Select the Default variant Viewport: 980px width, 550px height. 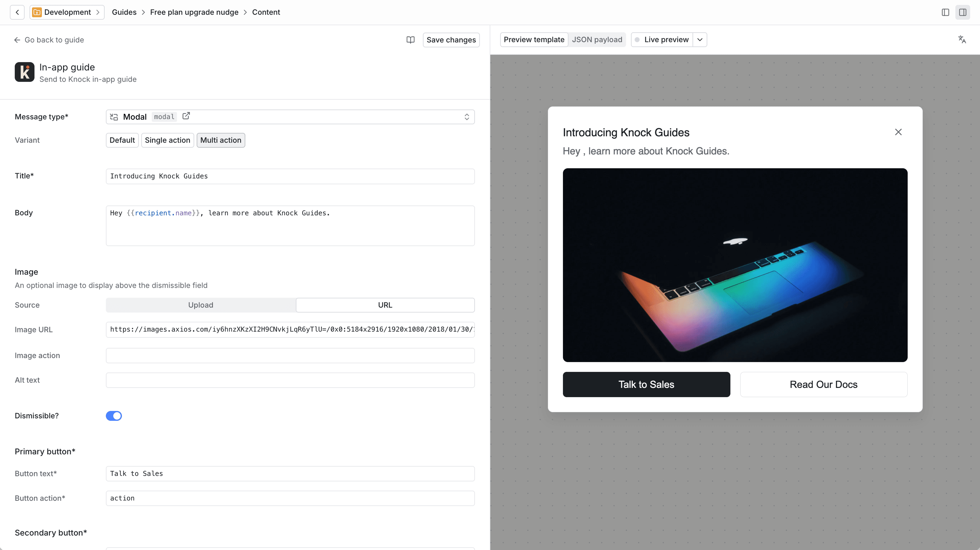122,140
